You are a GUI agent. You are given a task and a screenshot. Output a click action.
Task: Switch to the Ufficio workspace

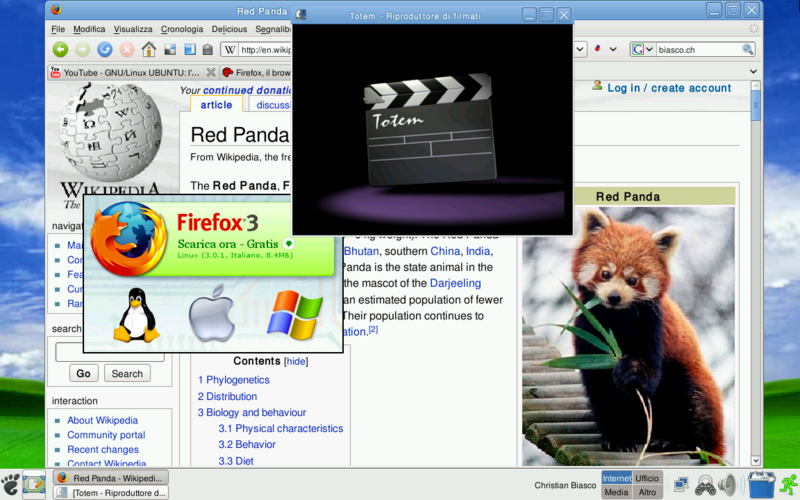point(647,478)
